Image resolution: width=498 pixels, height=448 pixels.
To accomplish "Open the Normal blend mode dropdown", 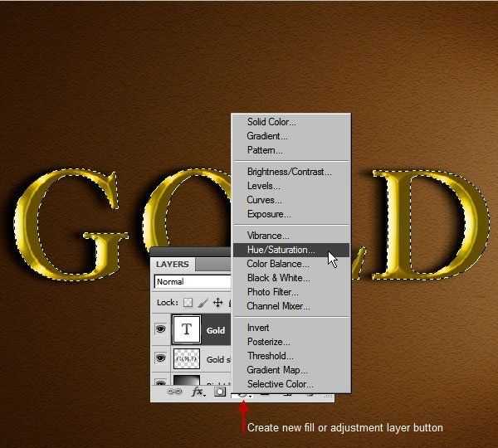I will (193, 282).
